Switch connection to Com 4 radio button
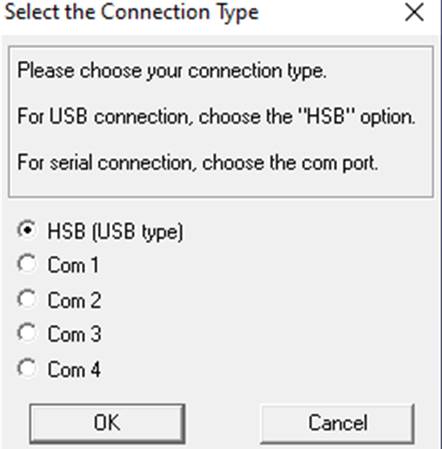 click(x=27, y=368)
